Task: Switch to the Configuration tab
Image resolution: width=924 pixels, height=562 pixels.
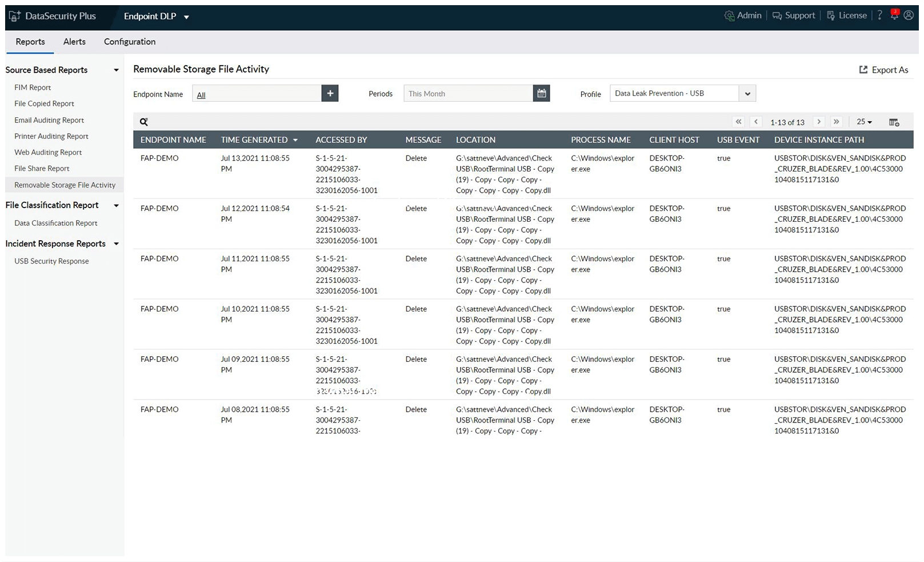Action: (130, 42)
